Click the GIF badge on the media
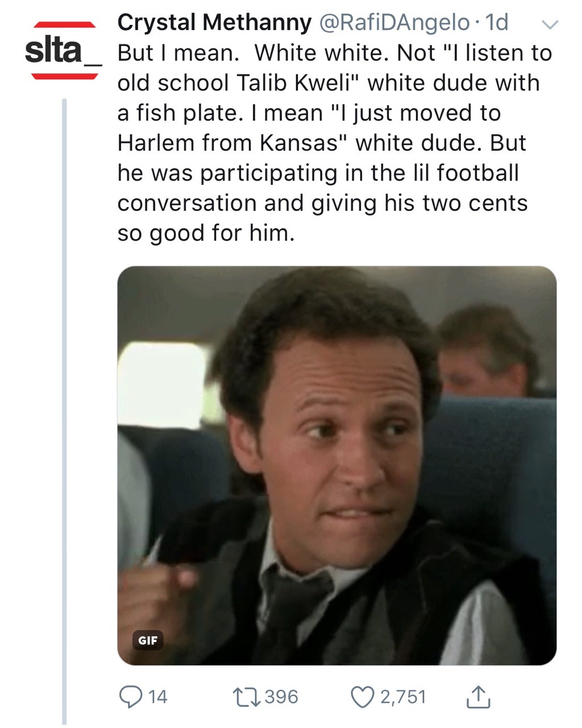The height and width of the screenshot is (728, 582). (148, 640)
